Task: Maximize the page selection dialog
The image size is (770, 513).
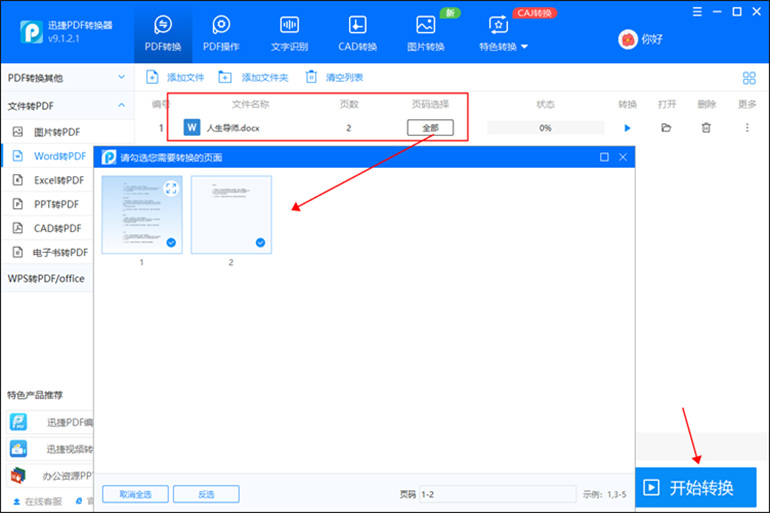Action: tap(604, 157)
